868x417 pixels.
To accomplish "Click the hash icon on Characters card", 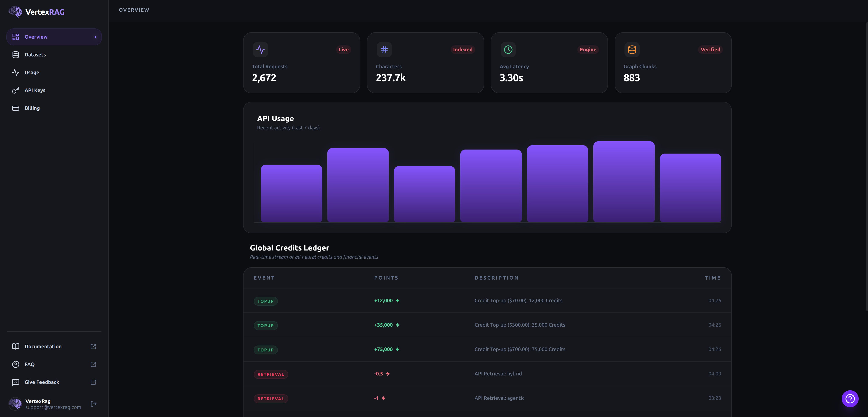I will (x=384, y=49).
